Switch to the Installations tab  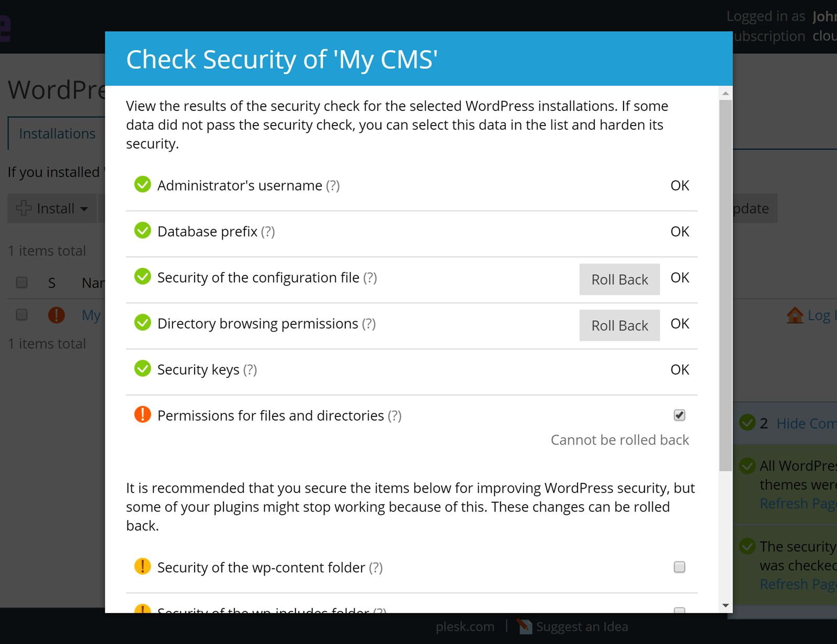[57, 134]
